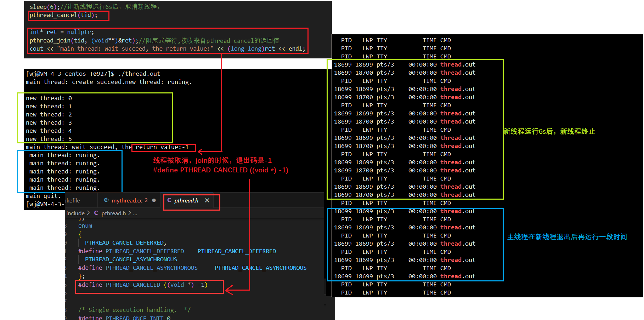Click the 'return value:-1' terminal text
The image size is (644, 320).
click(162, 147)
